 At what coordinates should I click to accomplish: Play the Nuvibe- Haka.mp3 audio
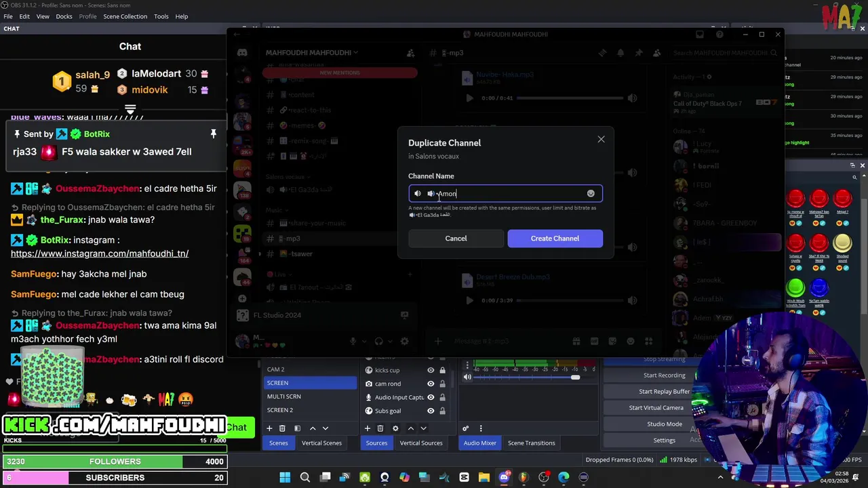click(x=469, y=98)
